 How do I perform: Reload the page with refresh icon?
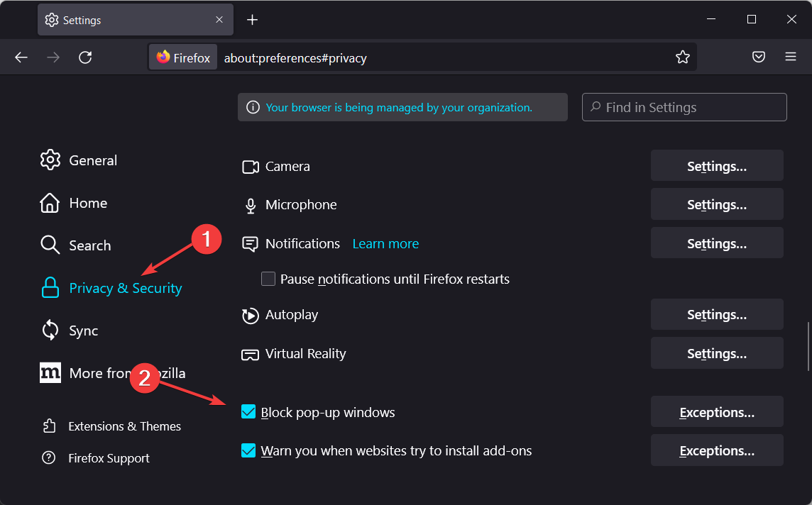(x=85, y=57)
